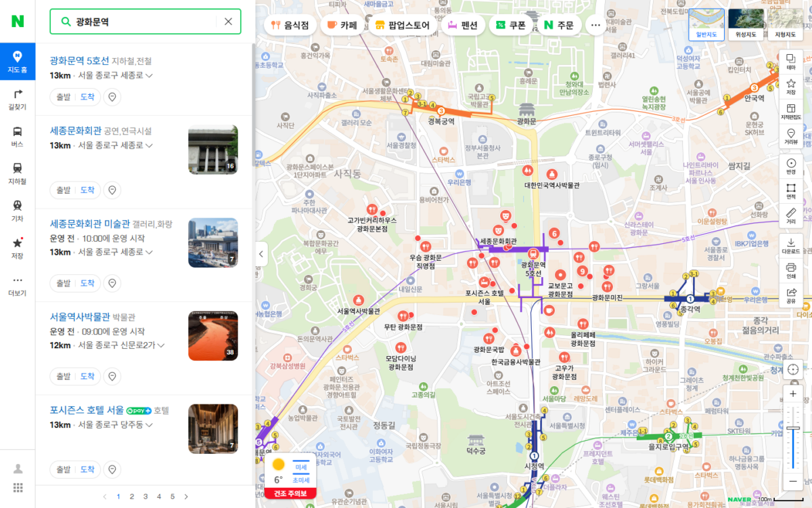Select the 카페 category filter
812x508 pixels.
[342, 25]
